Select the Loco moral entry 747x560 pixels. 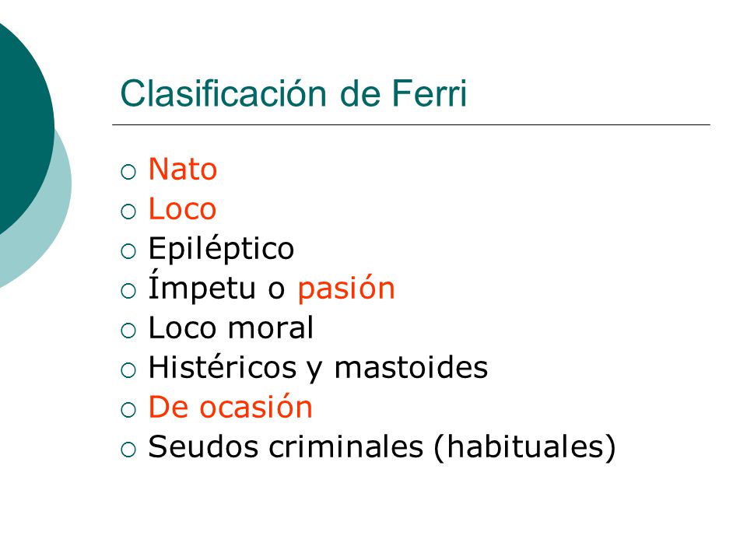coord(231,327)
